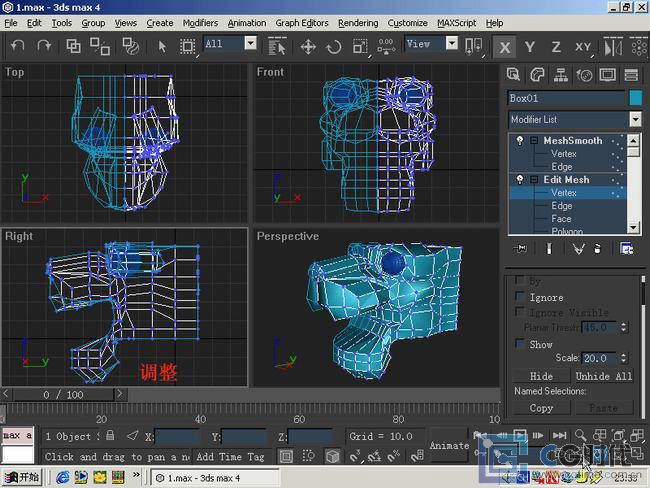Switch to the Motion command panel
This screenshot has width=650, height=488.
point(585,75)
